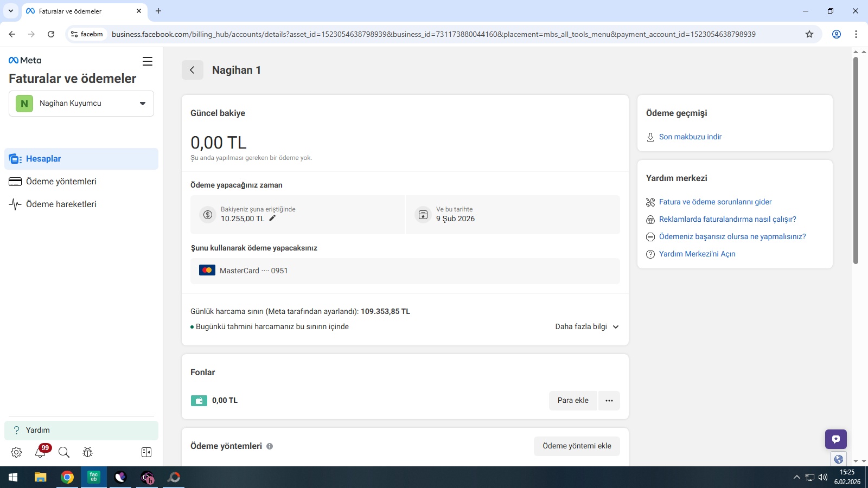Open Ödeme hareketleri in the sidebar

coord(81,204)
